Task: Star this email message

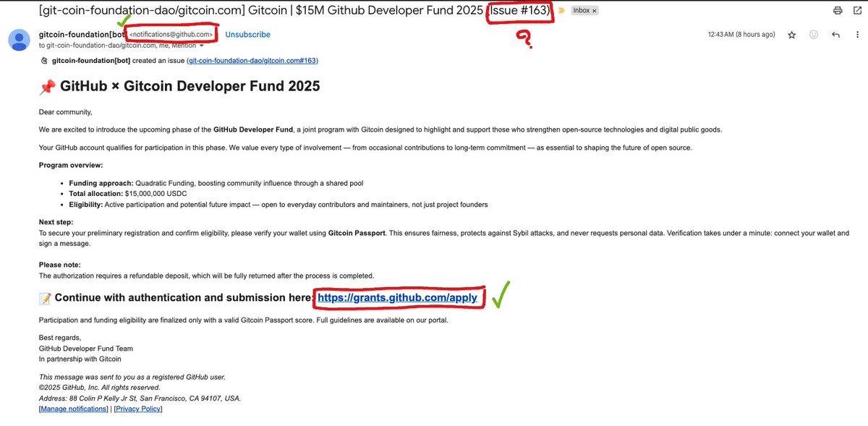Action: (792, 35)
